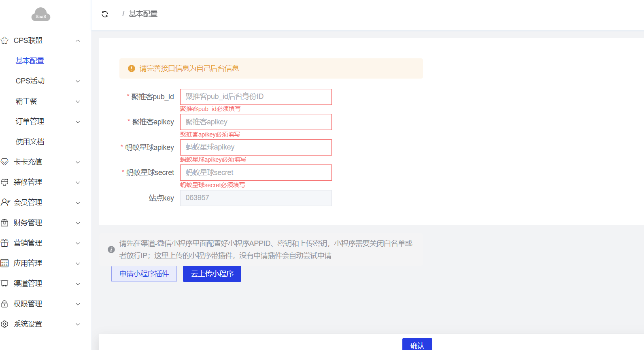The image size is (644, 350).
Task: Click the 装修管理 paint roller icon
Action: [4, 182]
